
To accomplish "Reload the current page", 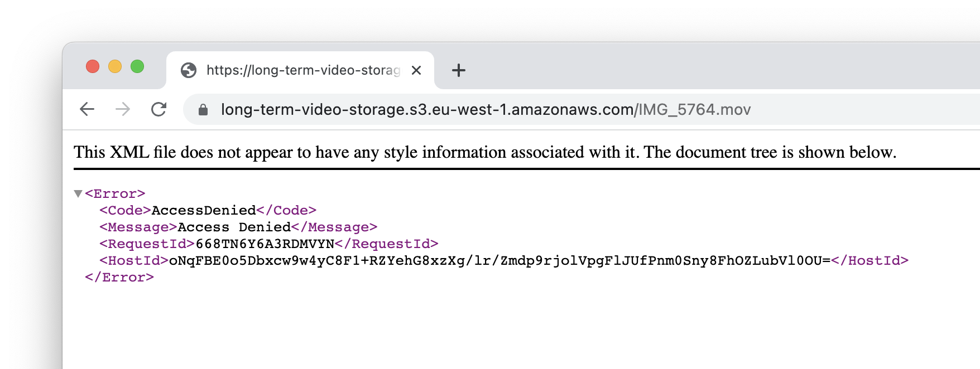I will (x=159, y=109).
